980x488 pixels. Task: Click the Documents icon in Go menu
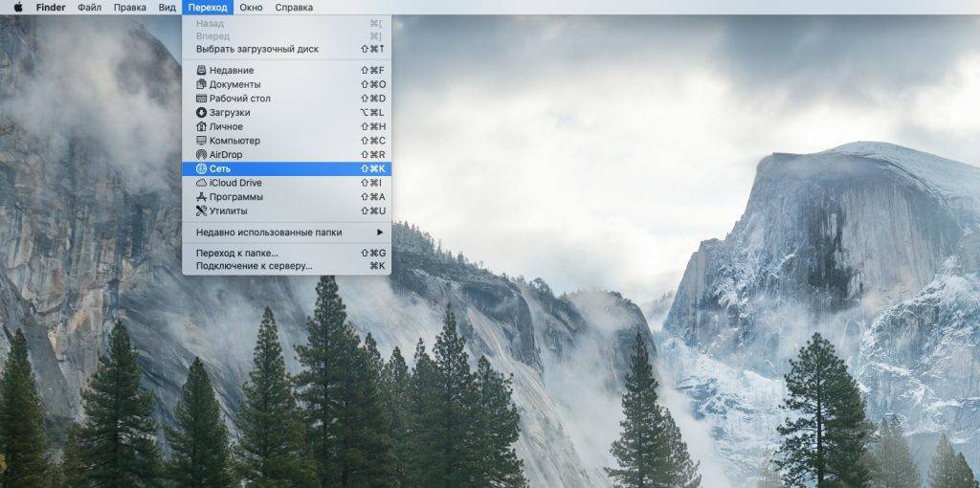(201, 84)
